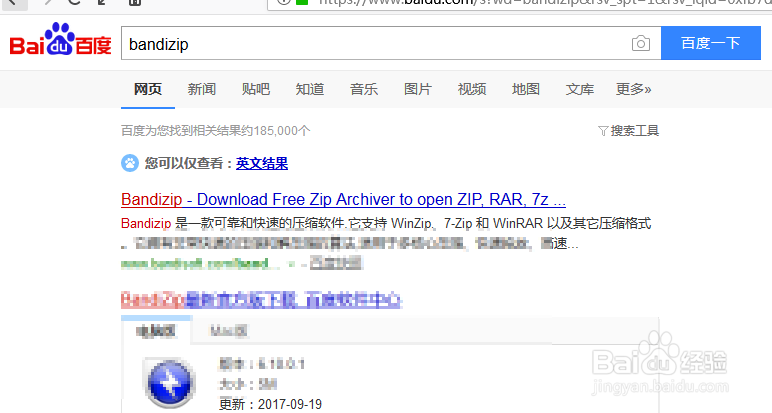Click the green URL of the first result
This screenshot has height=413, width=772.
[201, 264]
